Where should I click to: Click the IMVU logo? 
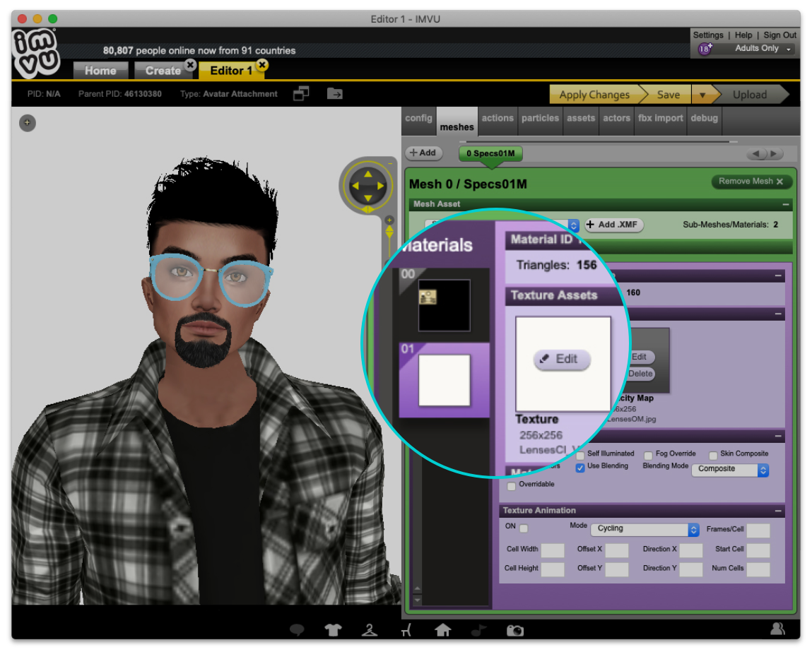[36, 52]
